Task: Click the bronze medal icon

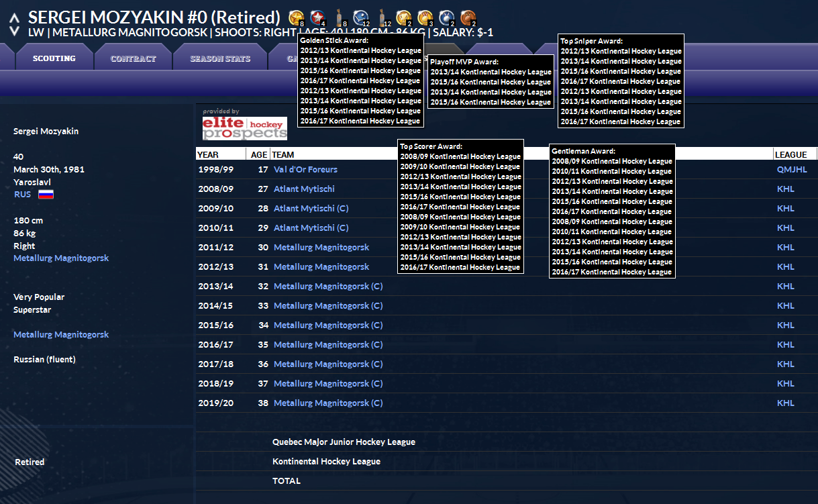Action: point(468,17)
